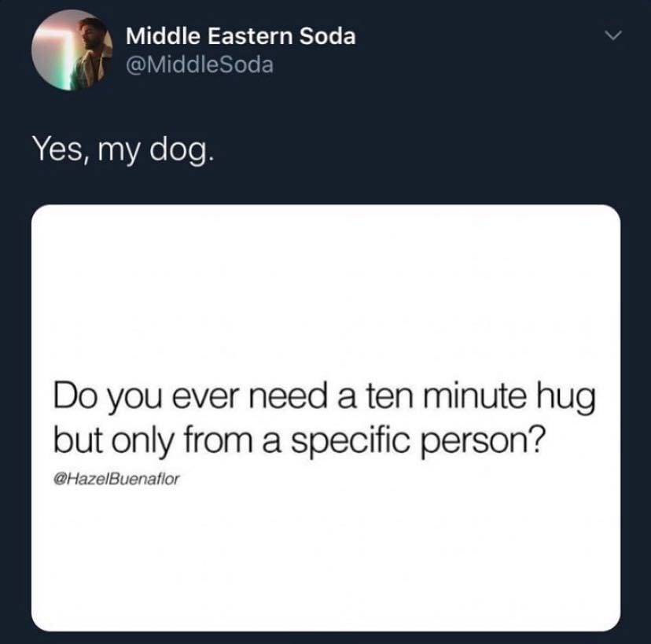Click the word 'Yes,' in the tweet

tap(61, 149)
